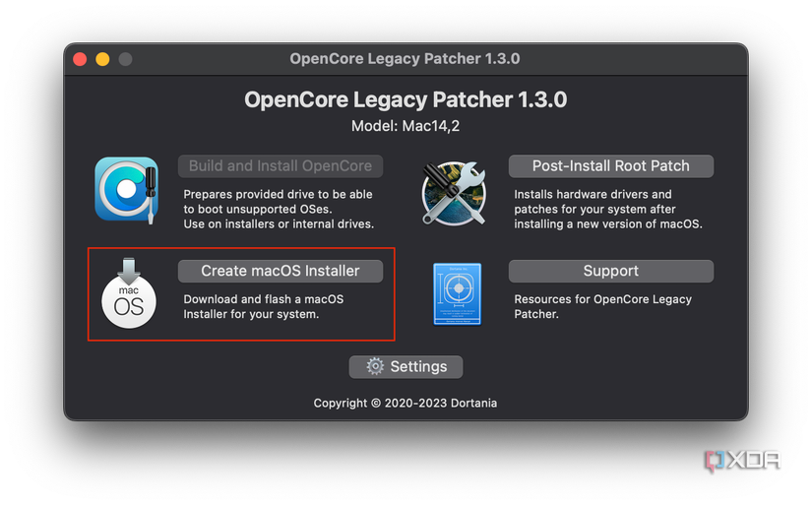Click the large OpenCore Legacy Patcher heading

tap(406, 99)
